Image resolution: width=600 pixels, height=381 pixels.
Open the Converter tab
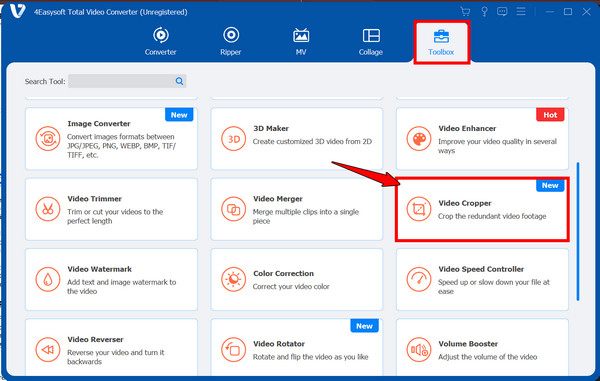(160, 41)
